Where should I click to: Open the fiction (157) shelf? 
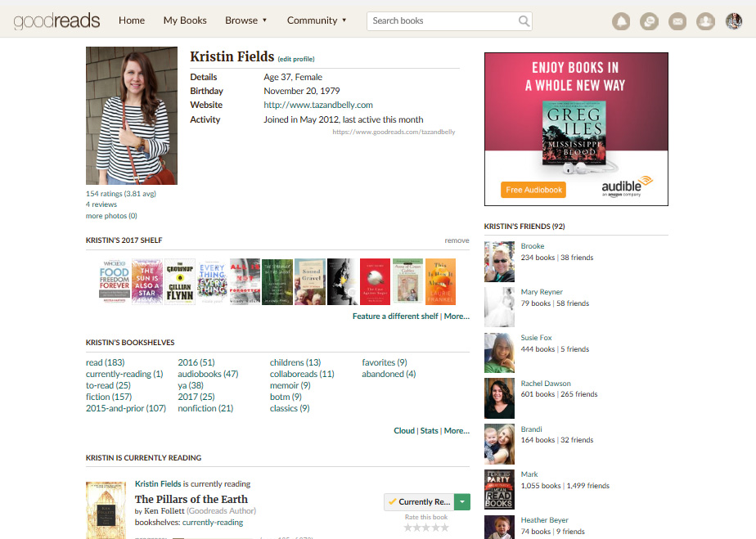[x=109, y=397]
